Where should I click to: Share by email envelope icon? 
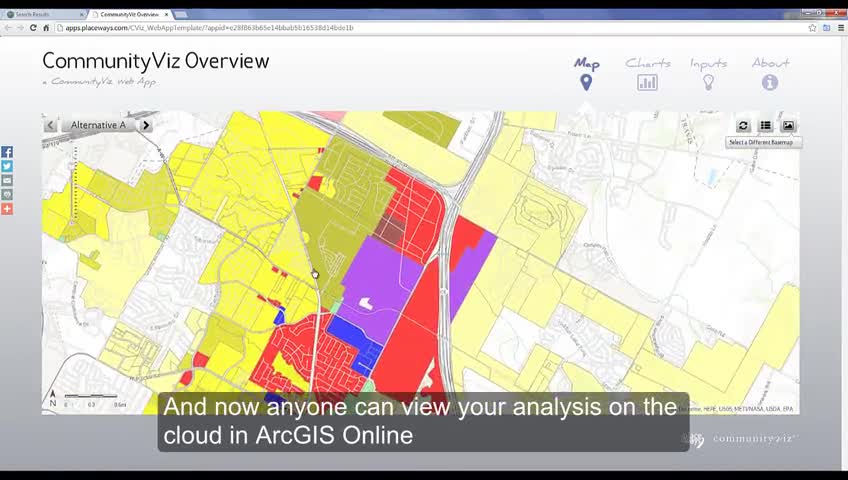[x=7, y=180]
